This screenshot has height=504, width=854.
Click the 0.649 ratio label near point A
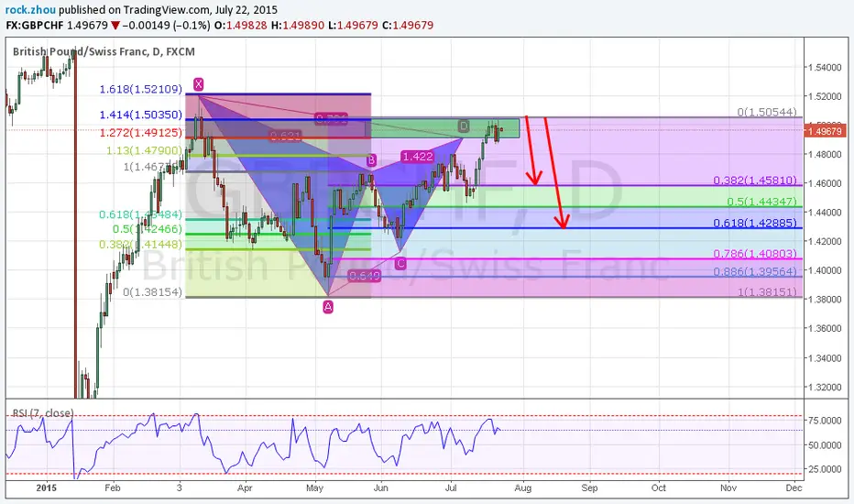click(364, 276)
